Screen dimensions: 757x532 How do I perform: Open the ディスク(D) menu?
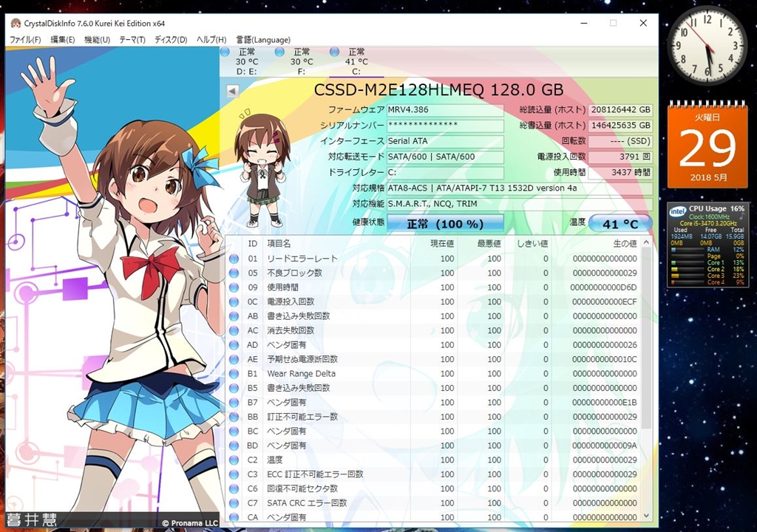pyautogui.click(x=171, y=40)
